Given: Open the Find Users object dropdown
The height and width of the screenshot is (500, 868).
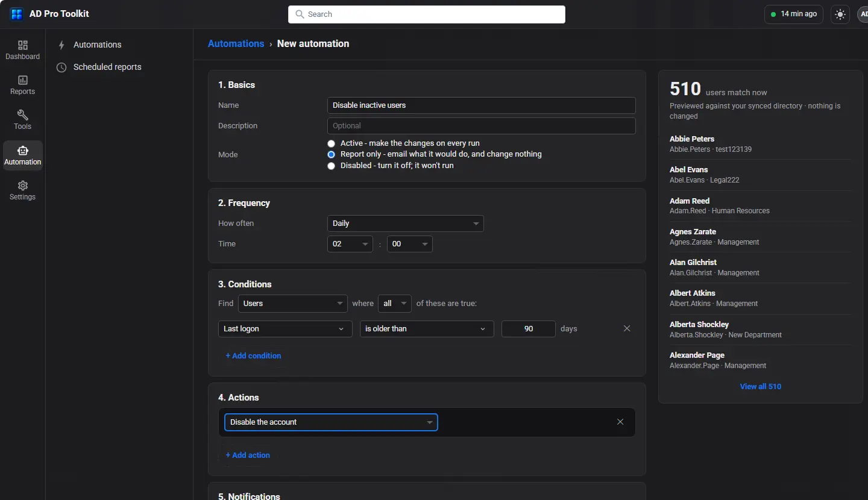Looking at the screenshot, I should pos(293,304).
